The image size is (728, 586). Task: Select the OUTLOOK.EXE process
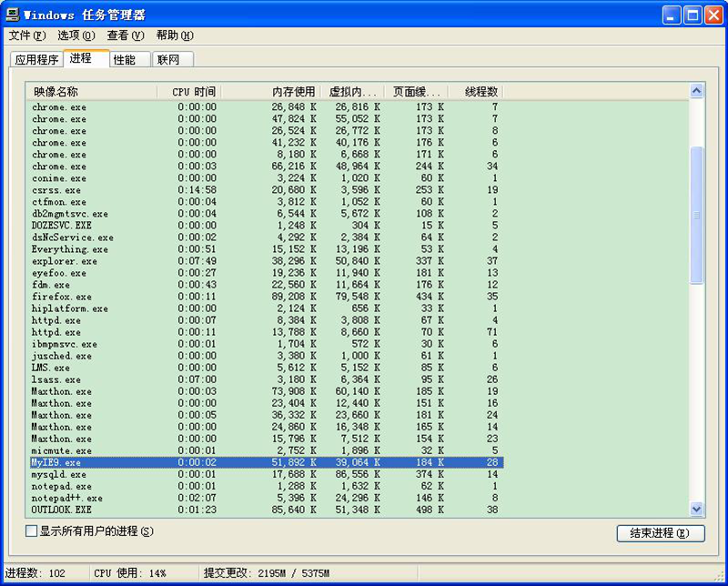coord(267,510)
